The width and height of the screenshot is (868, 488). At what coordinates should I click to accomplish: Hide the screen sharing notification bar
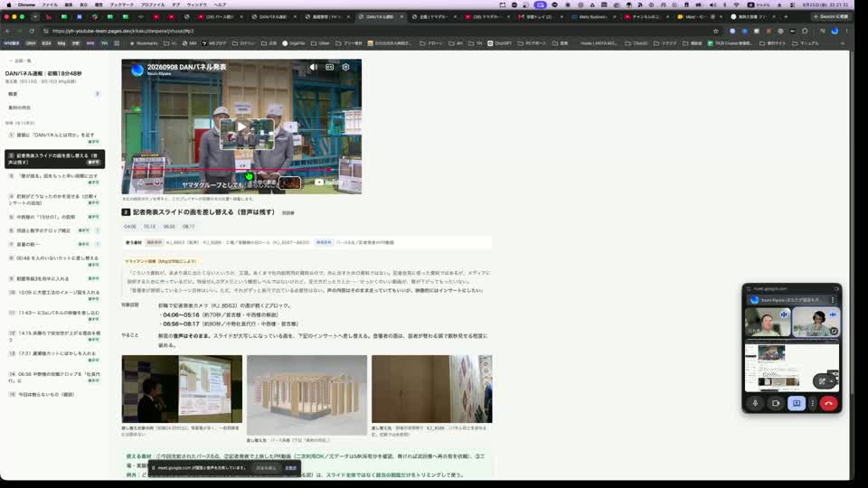tap(290, 468)
